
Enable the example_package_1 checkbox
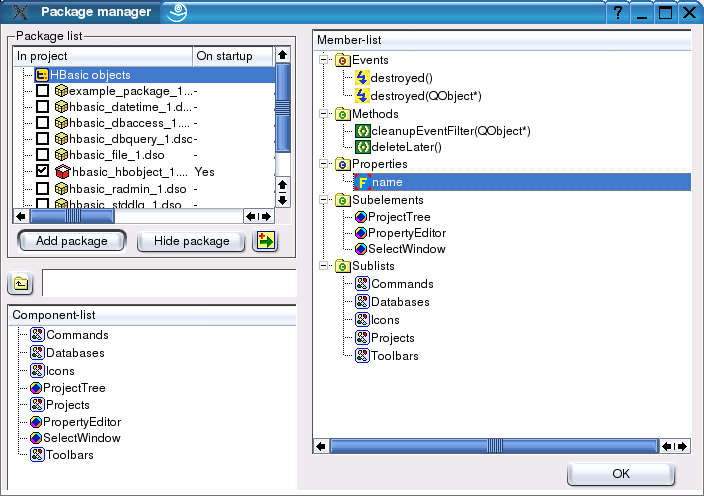(x=42, y=92)
